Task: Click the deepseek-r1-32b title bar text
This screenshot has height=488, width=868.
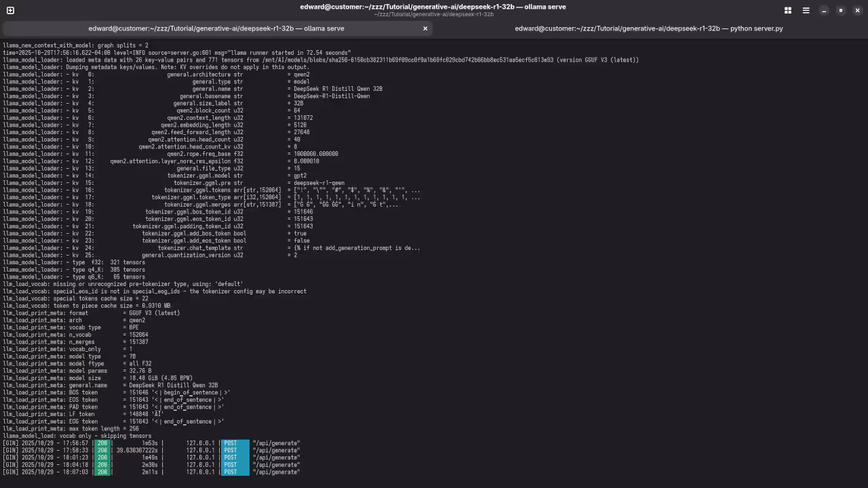Action: (x=434, y=7)
